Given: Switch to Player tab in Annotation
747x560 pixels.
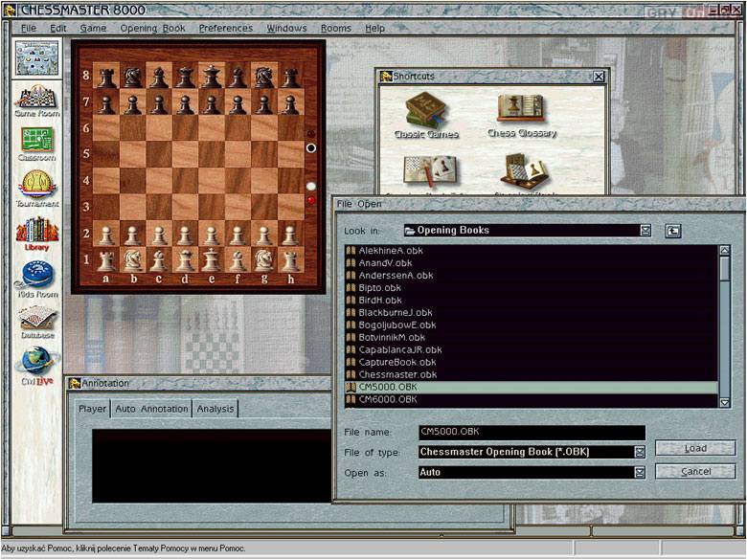Looking at the screenshot, I should pyautogui.click(x=93, y=409).
